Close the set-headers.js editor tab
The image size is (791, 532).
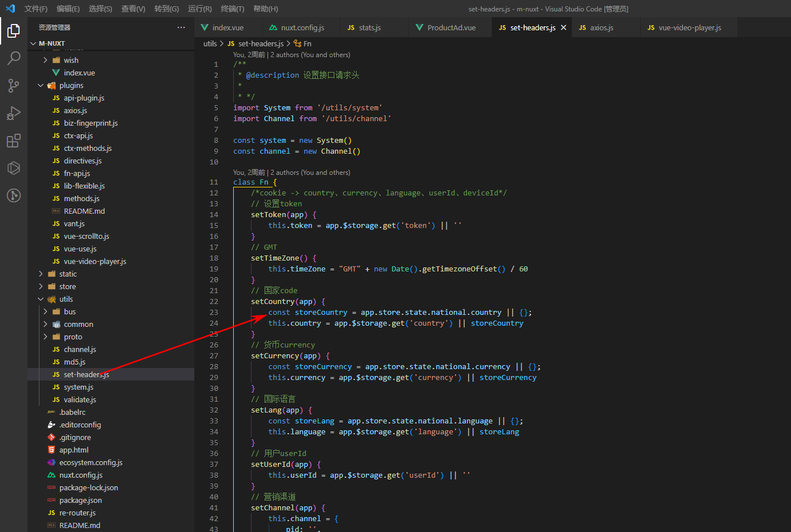564,27
